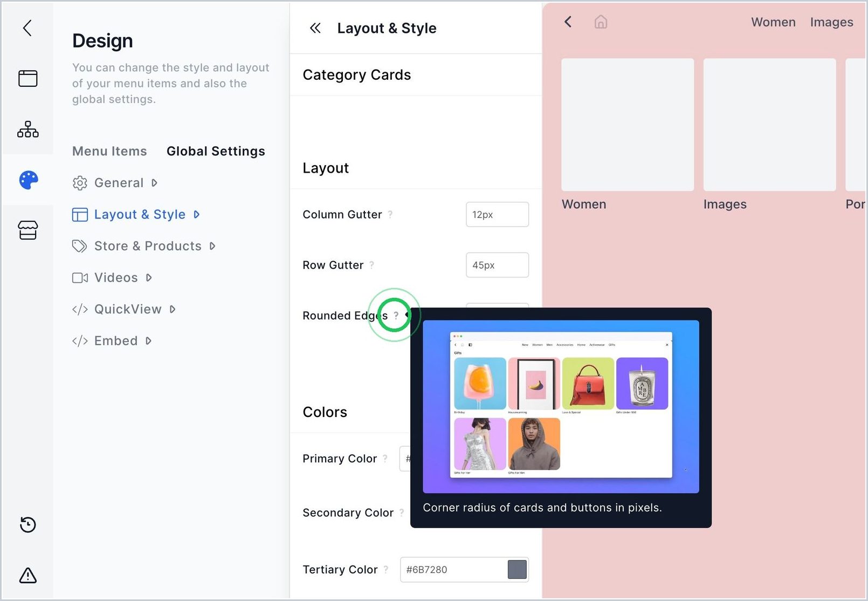Select the Design palette icon in sidebar
This screenshot has height=601, width=868.
(x=29, y=180)
